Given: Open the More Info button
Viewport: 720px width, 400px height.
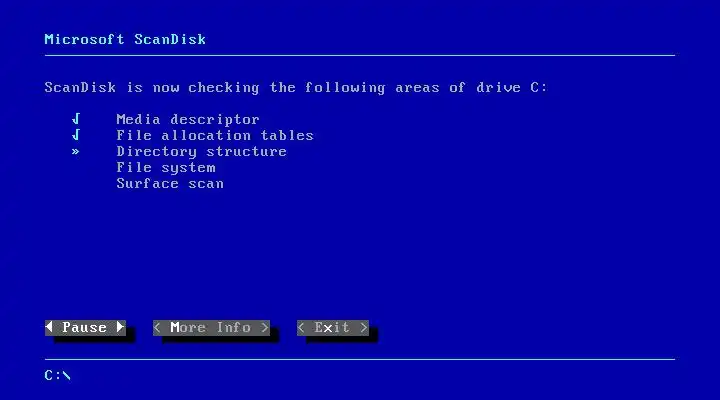Looking at the screenshot, I should (211, 327).
